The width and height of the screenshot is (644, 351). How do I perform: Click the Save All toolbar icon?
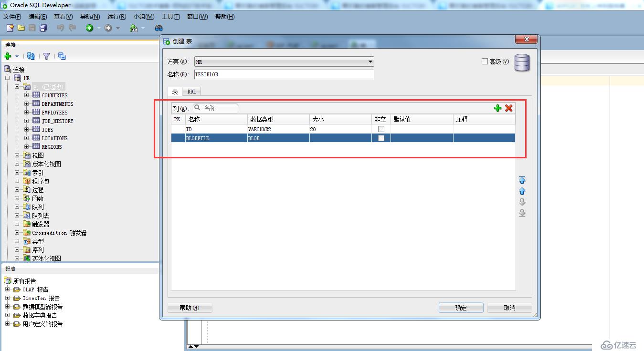coord(43,28)
